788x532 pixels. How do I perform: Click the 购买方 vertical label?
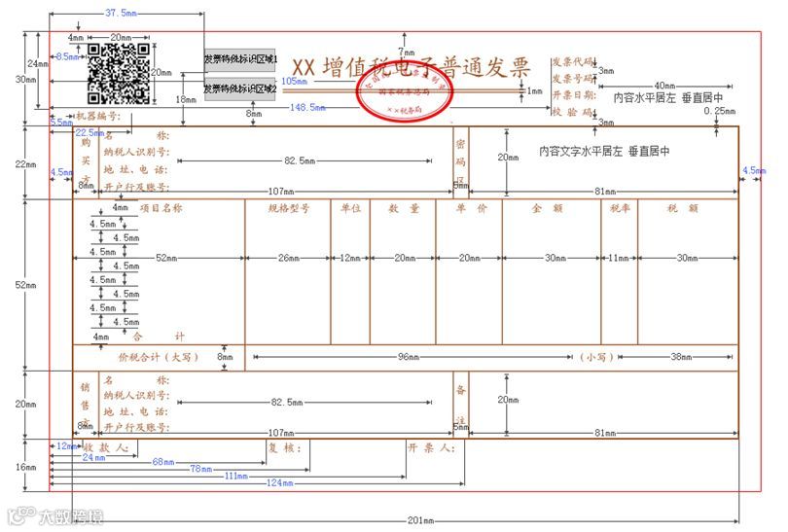point(86,161)
